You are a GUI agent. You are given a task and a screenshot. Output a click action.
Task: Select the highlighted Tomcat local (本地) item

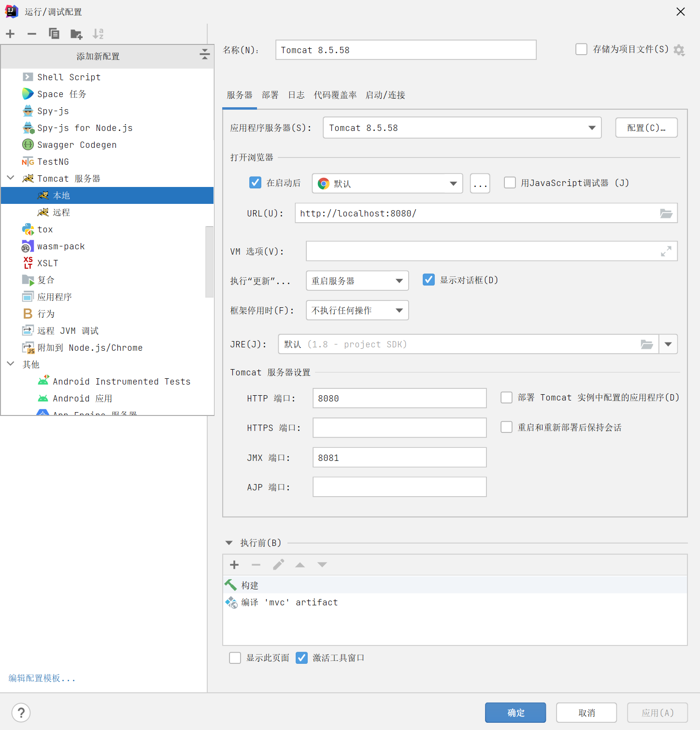click(107, 196)
